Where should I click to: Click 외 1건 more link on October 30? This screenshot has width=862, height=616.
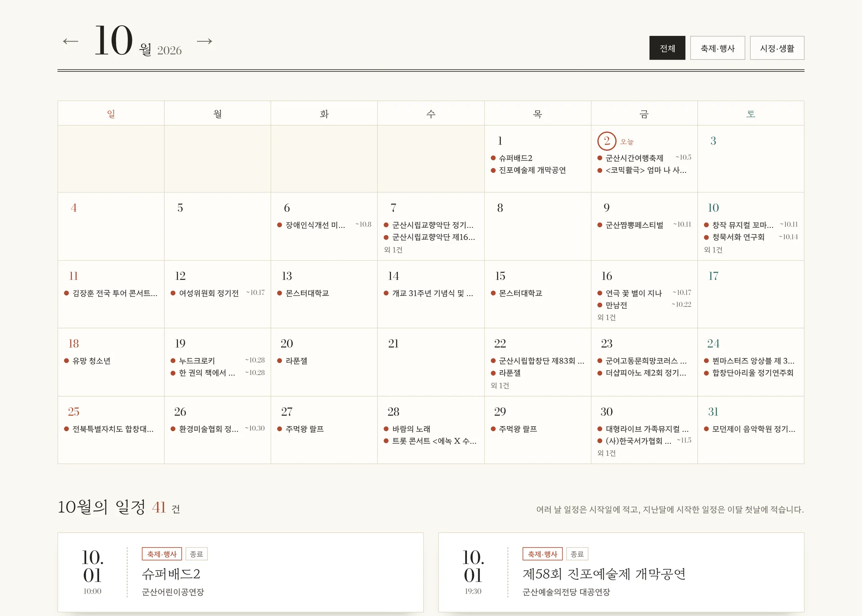(x=607, y=454)
